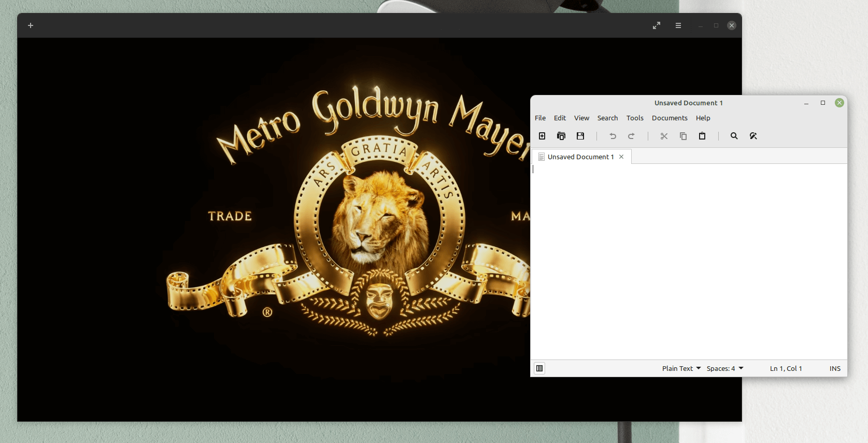Open the Search menu
The width and height of the screenshot is (868, 443).
pyautogui.click(x=607, y=118)
